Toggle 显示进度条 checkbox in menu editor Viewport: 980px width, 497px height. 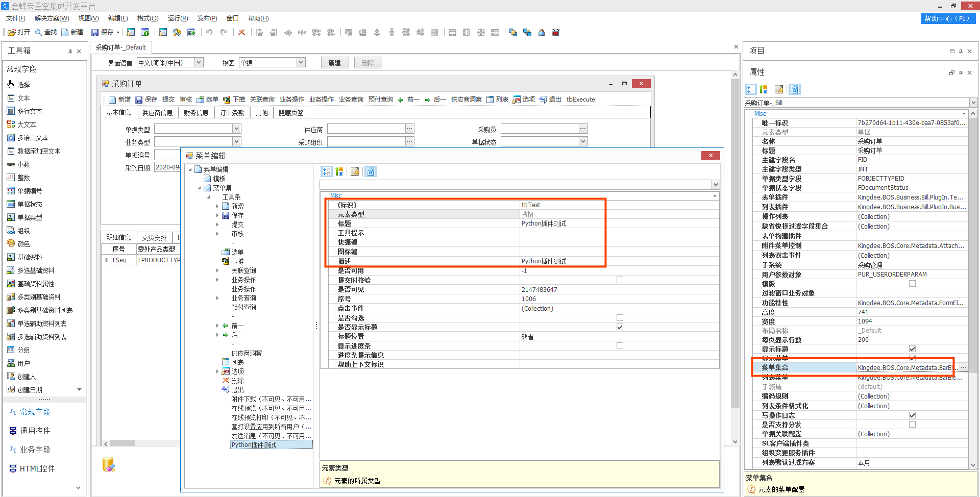pos(620,345)
